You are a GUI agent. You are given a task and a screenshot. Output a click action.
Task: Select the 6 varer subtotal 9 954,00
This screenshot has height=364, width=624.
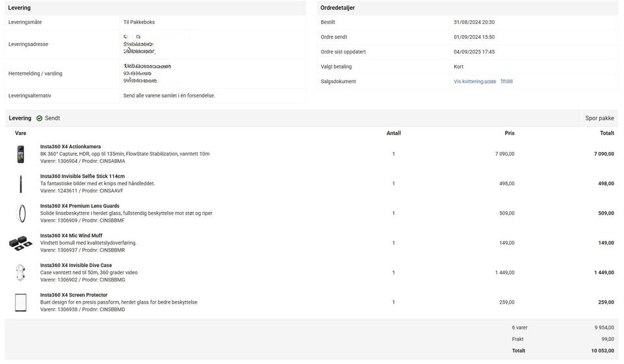coord(604,328)
